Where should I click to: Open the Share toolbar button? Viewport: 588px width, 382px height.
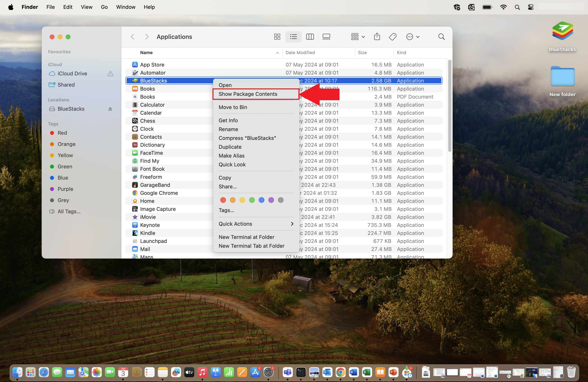click(x=377, y=37)
